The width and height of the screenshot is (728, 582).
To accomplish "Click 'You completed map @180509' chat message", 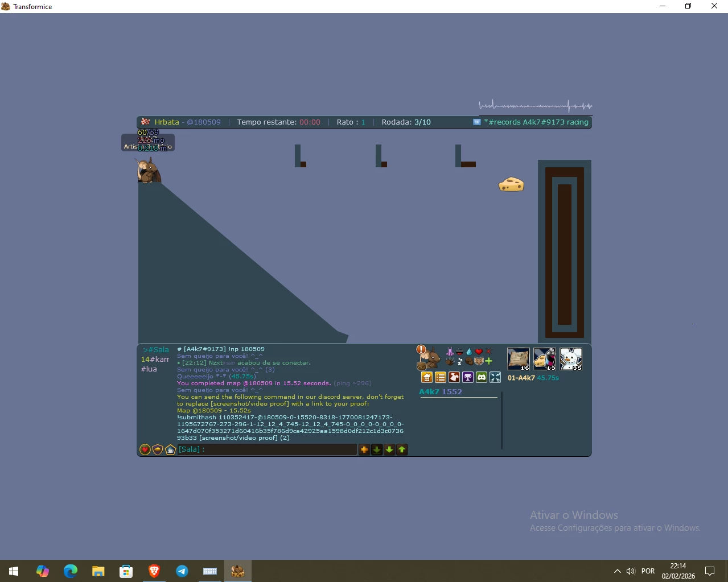I will [x=254, y=383].
